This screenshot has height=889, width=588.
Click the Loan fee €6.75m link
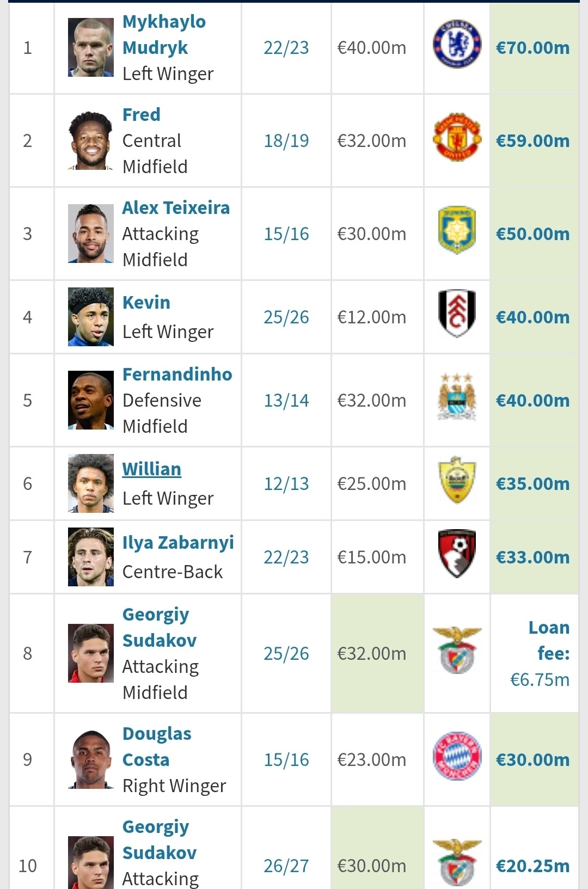(540, 653)
